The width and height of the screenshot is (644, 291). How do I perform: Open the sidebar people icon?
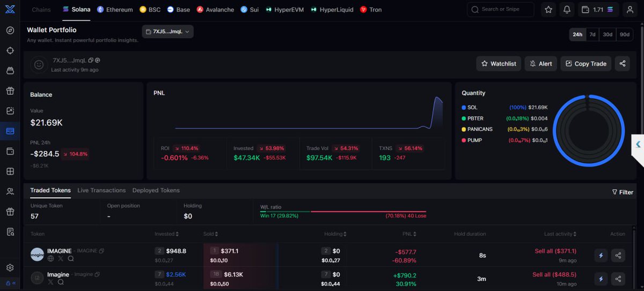tap(10, 192)
